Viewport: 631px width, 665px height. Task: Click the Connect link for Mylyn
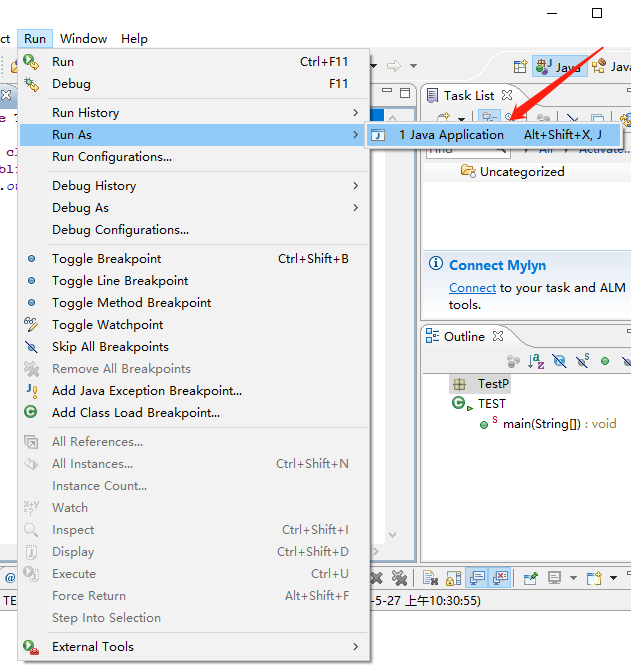coord(472,288)
